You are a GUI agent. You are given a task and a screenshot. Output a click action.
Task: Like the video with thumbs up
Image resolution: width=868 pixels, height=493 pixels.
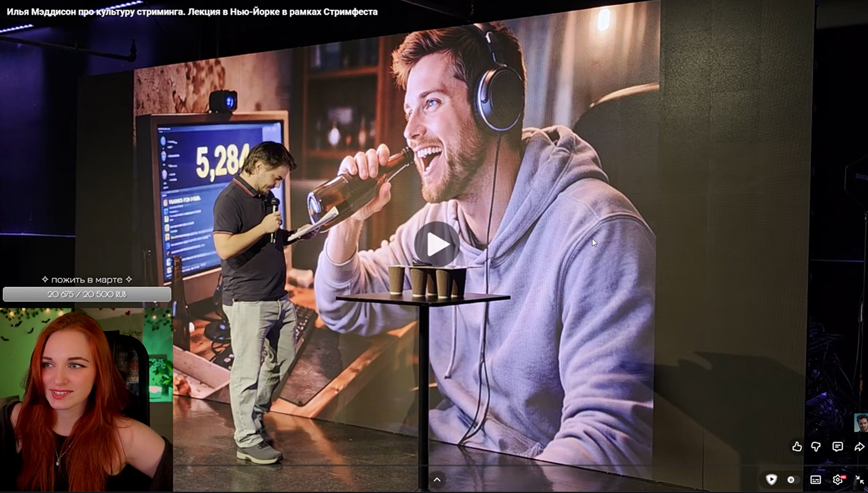pos(797,447)
